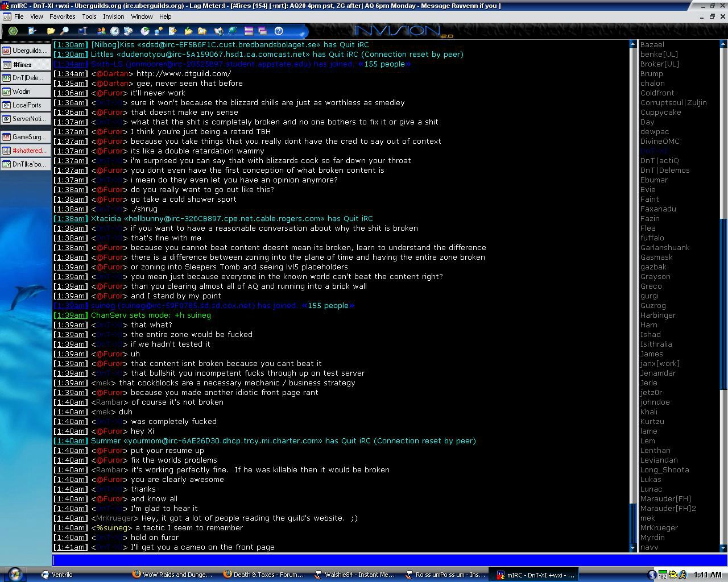Select DivineOMC in the nickname list

pyautogui.click(x=660, y=141)
